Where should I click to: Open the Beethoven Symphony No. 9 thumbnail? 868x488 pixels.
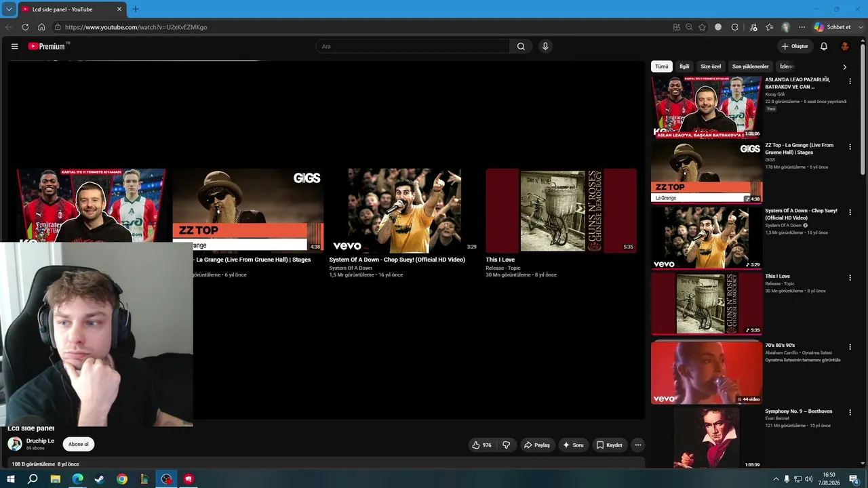point(707,438)
